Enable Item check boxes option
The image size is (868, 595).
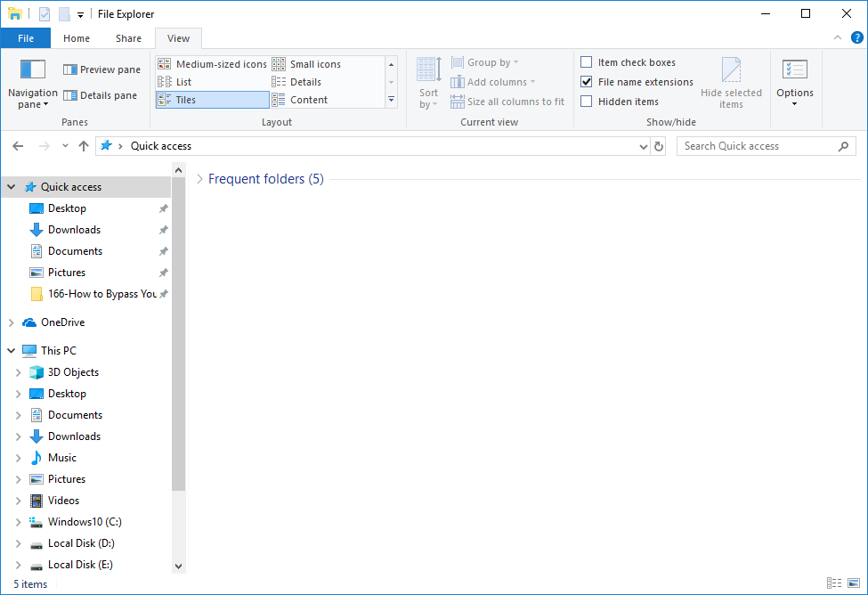(587, 62)
